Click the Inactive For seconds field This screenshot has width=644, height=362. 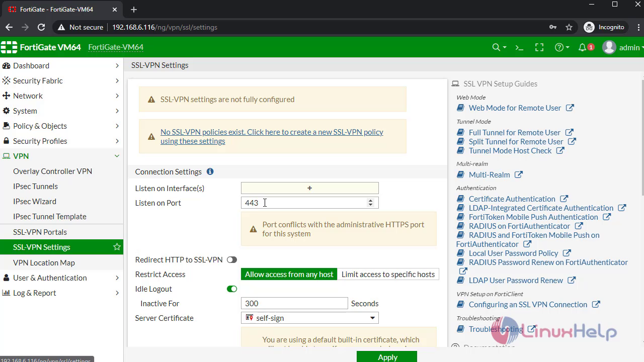[294, 303]
